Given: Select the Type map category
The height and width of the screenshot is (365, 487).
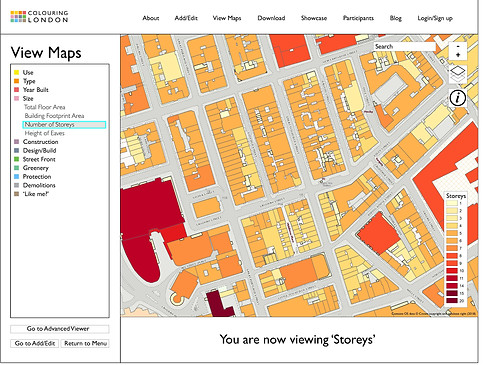Looking at the screenshot, I should click(29, 81).
